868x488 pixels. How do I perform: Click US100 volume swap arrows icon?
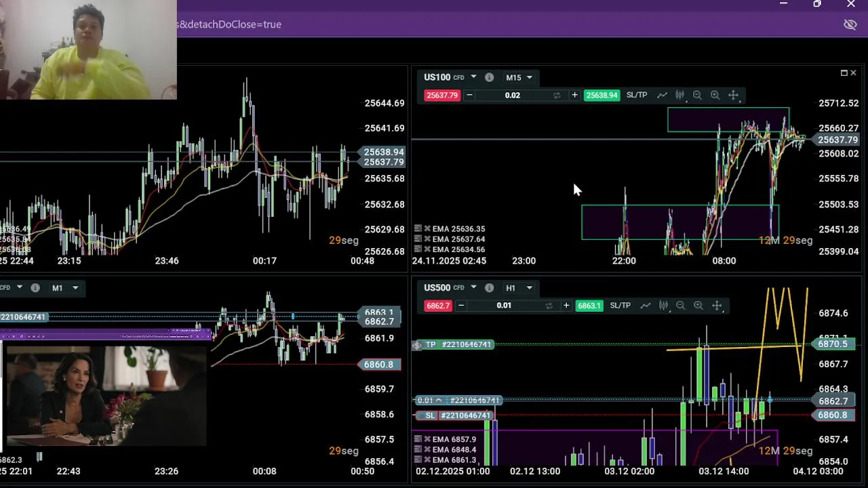[x=557, y=96]
